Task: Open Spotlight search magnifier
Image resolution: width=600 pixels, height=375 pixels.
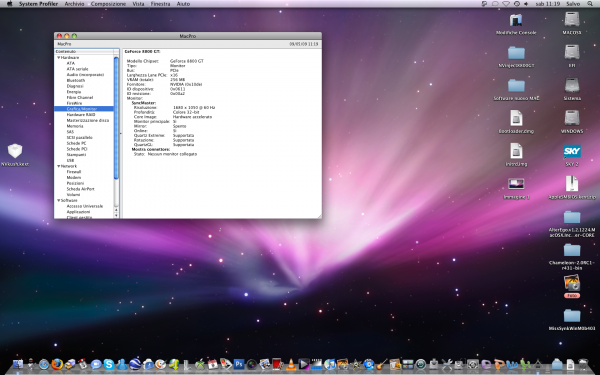Action: click(590, 4)
